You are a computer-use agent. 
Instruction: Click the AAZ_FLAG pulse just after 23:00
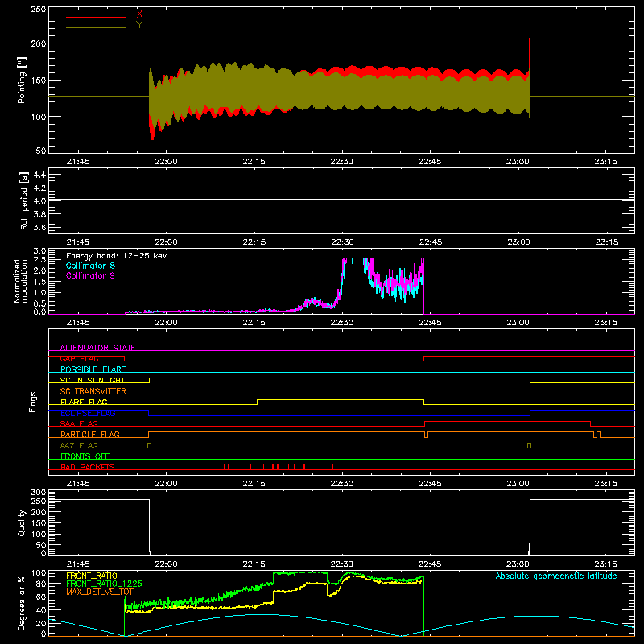click(529, 446)
